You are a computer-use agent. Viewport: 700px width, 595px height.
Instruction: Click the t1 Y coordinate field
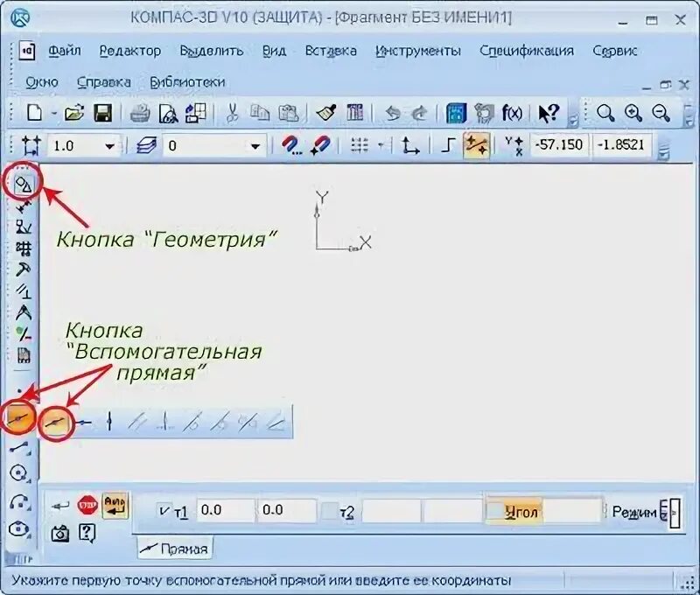[x=287, y=510]
